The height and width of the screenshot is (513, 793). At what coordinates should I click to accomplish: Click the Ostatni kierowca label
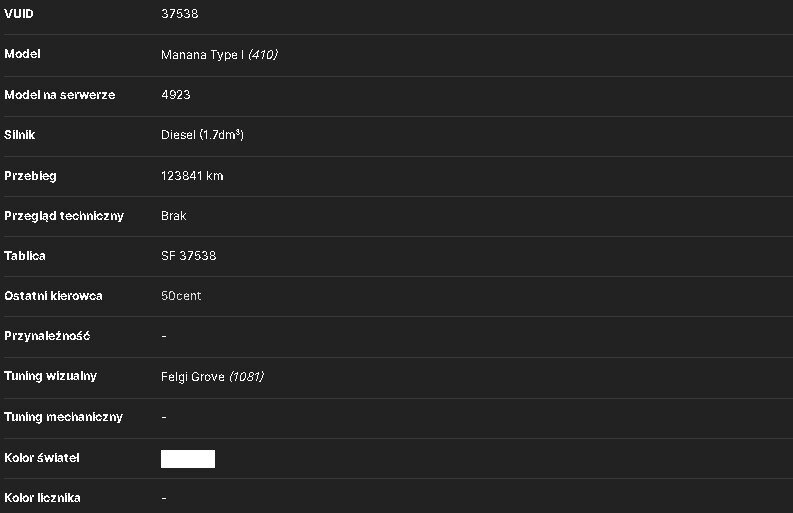(53, 296)
